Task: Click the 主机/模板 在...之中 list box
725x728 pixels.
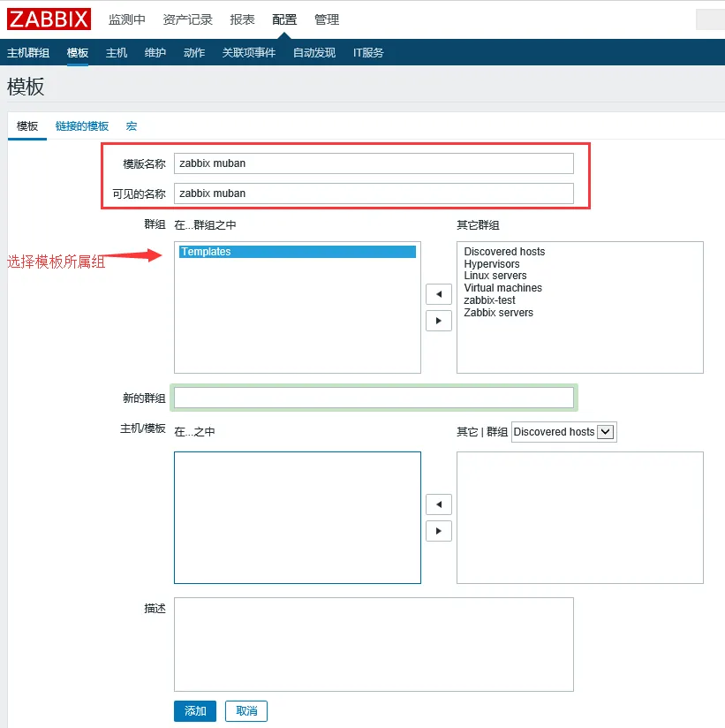Action: [298, 518]
